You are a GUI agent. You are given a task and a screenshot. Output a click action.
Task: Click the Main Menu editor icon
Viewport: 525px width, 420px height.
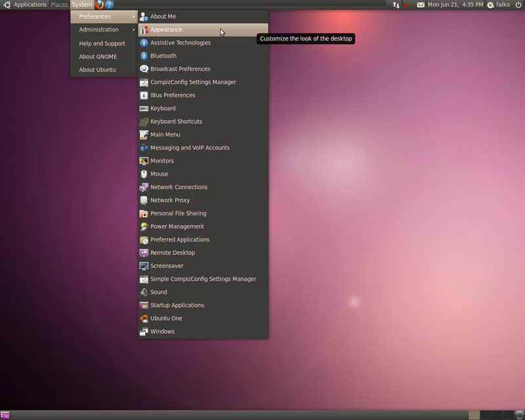click(144, 135)
